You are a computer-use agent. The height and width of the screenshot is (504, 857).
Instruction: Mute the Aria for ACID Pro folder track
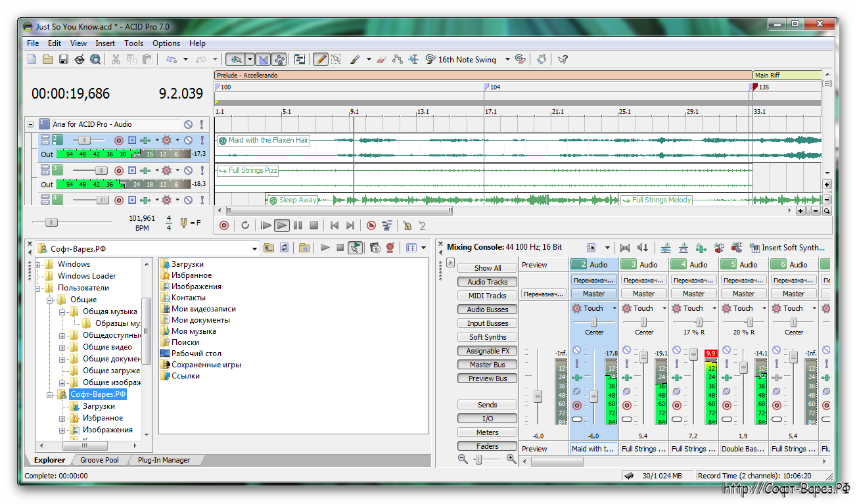(188, 124)
